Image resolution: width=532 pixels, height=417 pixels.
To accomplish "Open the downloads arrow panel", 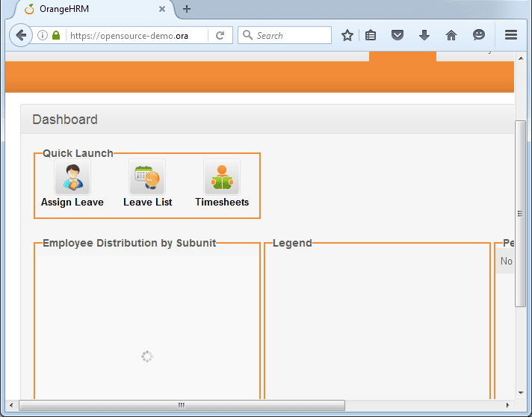I will [x=424, y=35].
